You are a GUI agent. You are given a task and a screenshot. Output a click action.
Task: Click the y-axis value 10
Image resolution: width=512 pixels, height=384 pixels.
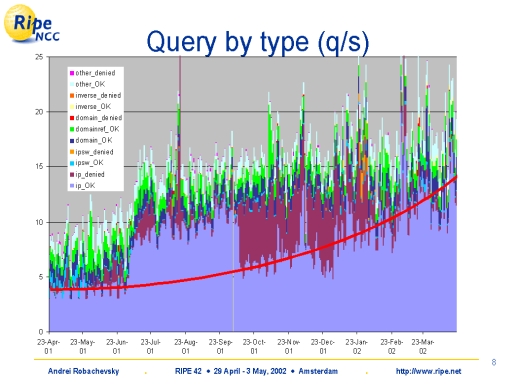[39, 222]
